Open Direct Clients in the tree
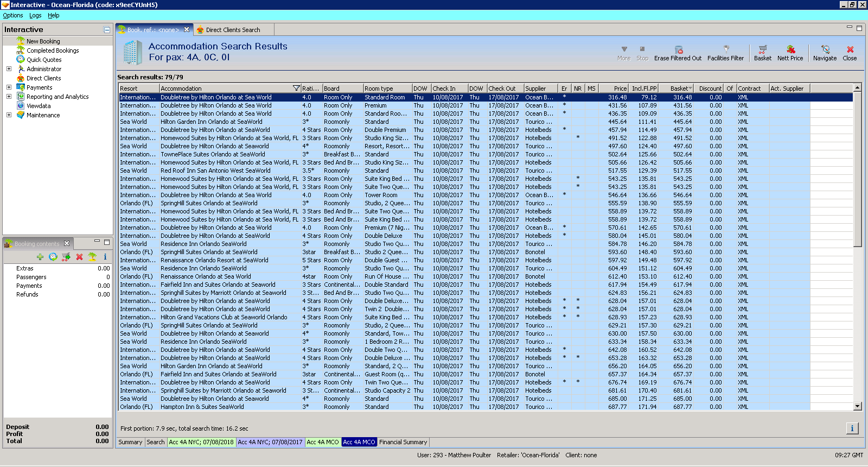868x467 pixels. pos(44,78)
